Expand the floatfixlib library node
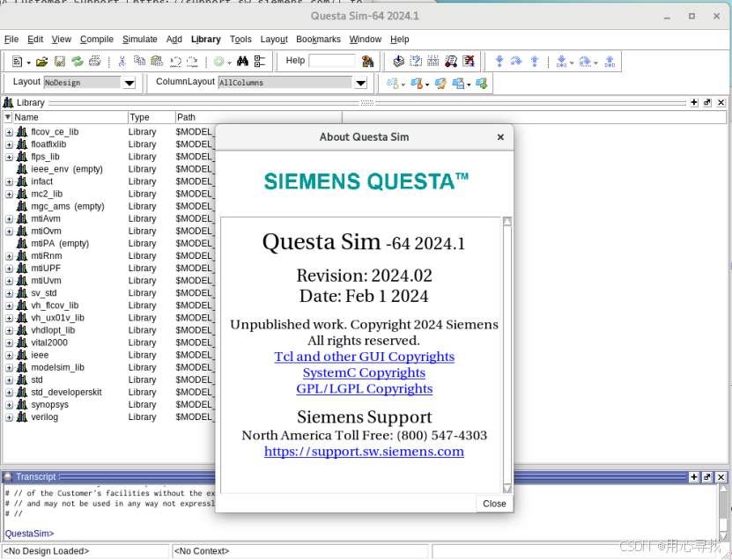This screenshot has width=732, height=560. click(x=9, y=144)
